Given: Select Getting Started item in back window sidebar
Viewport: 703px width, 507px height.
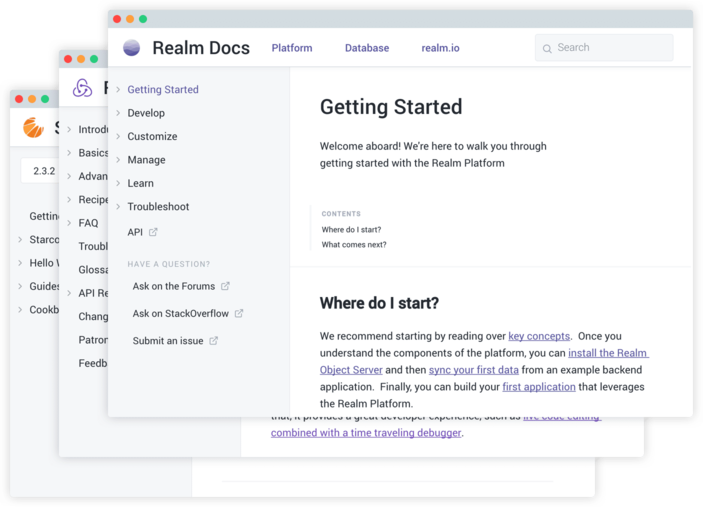Looking at the screenshot, I should [44, 216].
